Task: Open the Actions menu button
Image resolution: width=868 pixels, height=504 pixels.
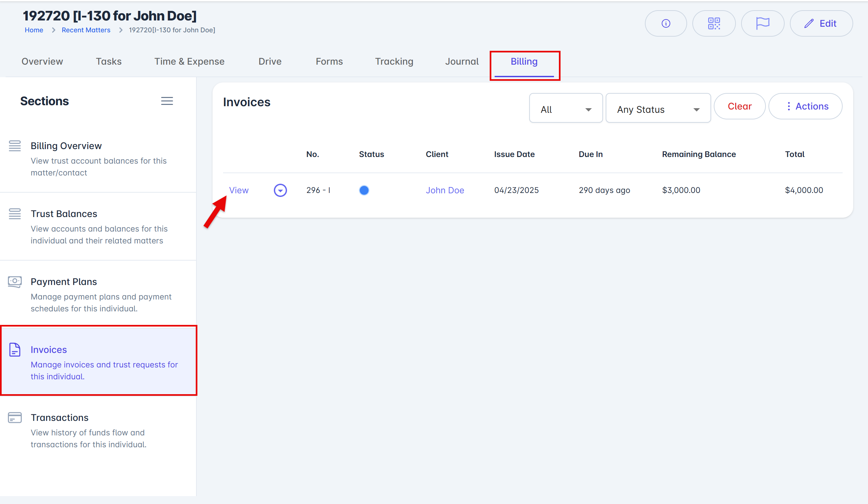Action: [x=805, y=106]
